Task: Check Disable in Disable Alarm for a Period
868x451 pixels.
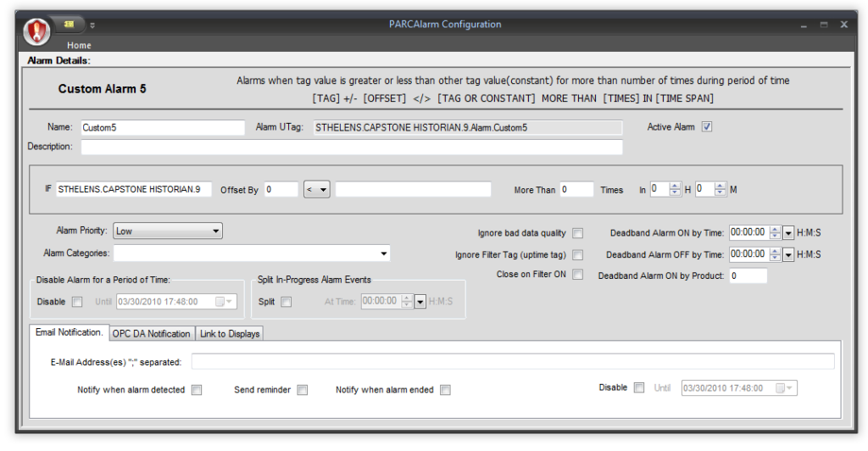Action: [x=77, y=302]
